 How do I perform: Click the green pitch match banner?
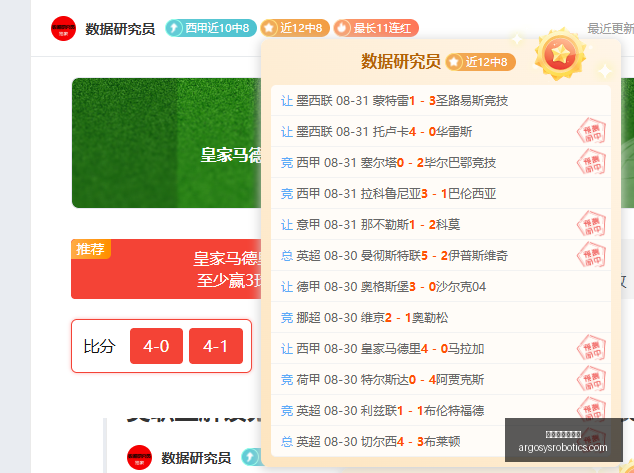(x=167, y=143)
